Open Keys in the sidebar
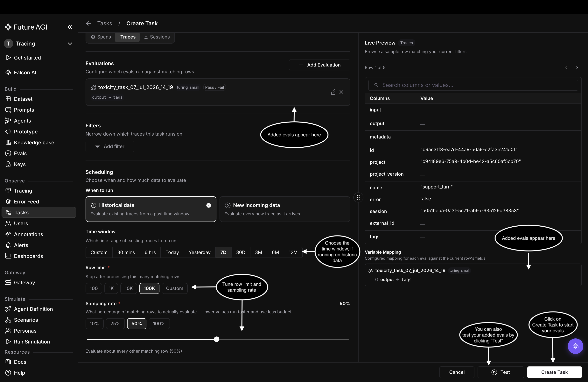The height and width of the screenshot is (382, 588). [39, 164]
